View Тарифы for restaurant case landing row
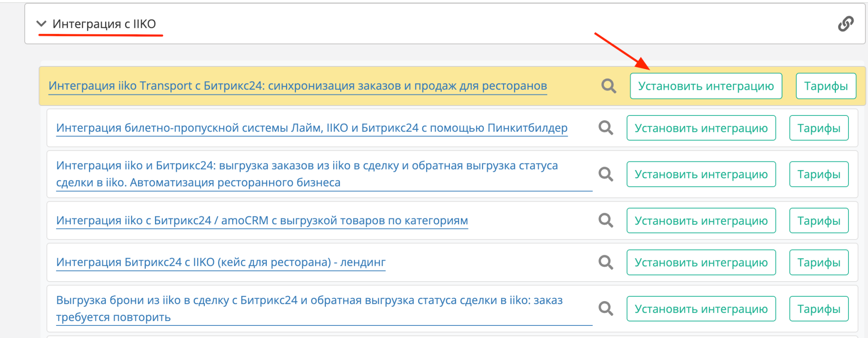868x338 pixels. 819,263
